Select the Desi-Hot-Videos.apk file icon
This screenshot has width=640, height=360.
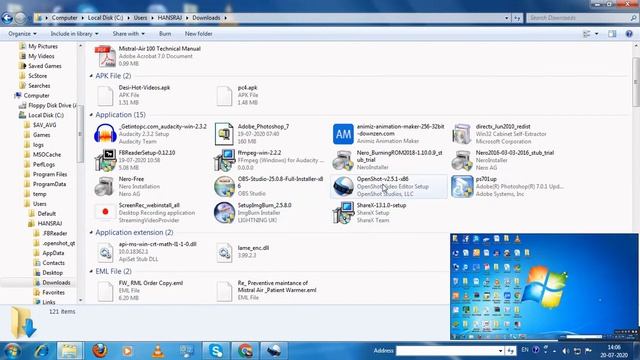[x=105, y=95]
